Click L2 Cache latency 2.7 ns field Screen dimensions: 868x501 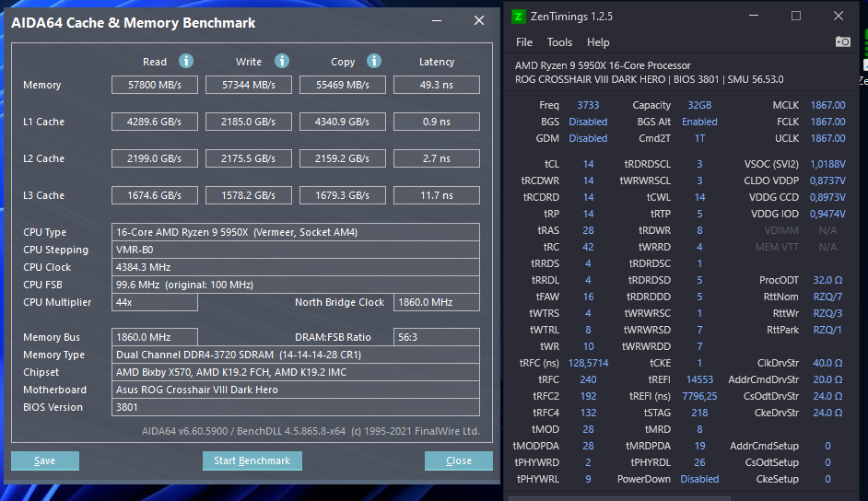pyautogui.click(x=436, y=158)
